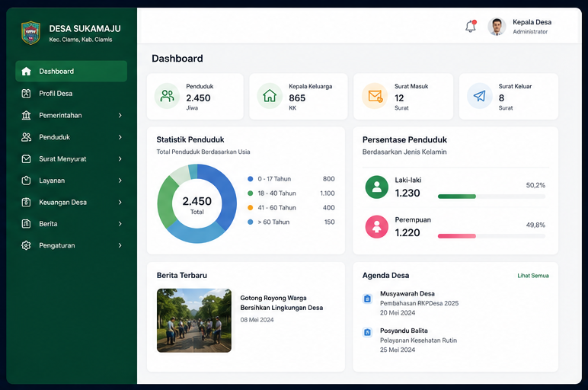Click the Musyawarah Desa agenda calendar icon
The width and height of the screenshot is (588, 390).
[x=367, y=299]
